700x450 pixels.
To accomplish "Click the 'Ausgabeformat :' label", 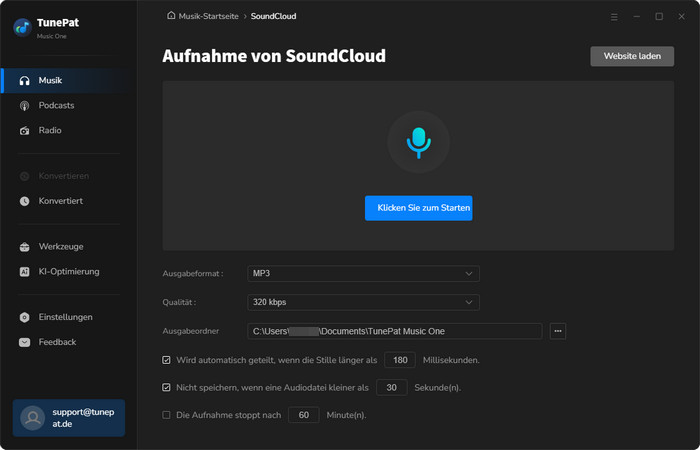I will click(x=193, y=274).
